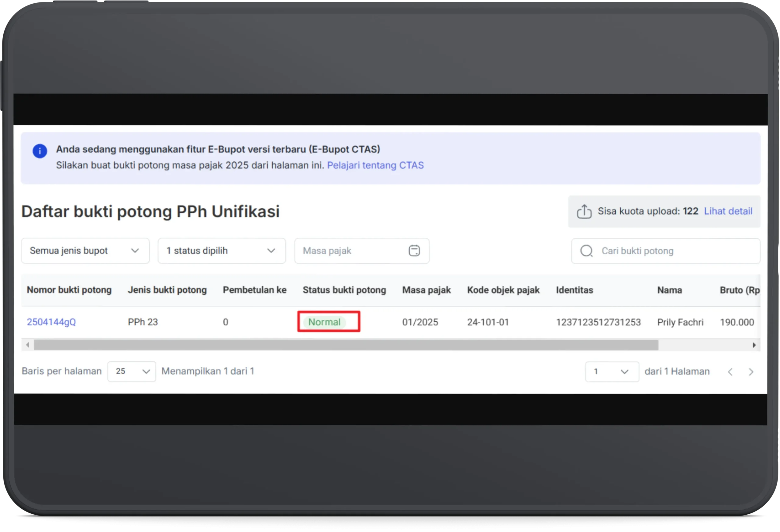Click the right scroll arrow of table
Viewport: 780px width, 532px height.
tap(754, 345)
